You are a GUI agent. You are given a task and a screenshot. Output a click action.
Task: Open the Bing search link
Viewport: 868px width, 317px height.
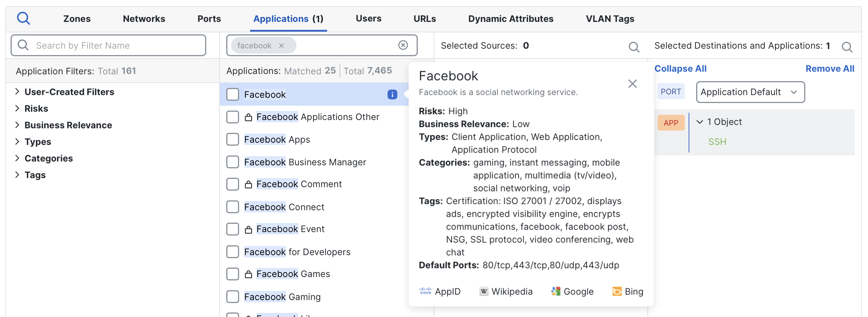628,291
